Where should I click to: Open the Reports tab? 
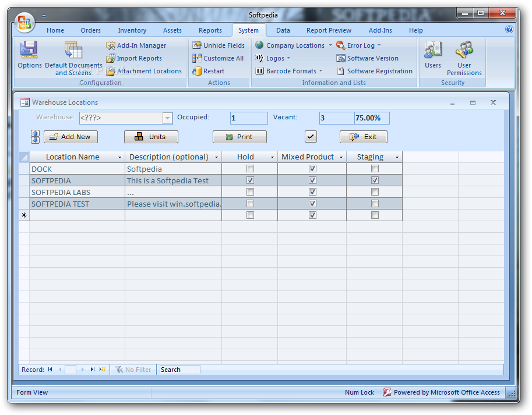click(x=210, y=30)
